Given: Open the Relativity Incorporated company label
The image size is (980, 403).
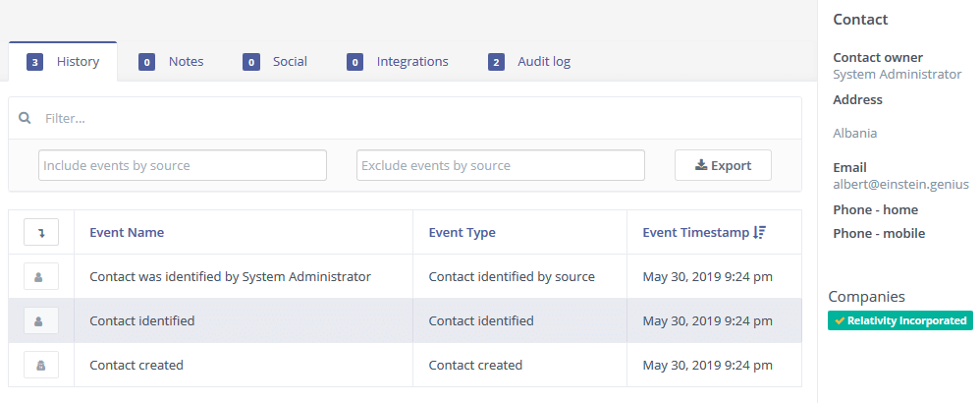Looking at the screenshot, I should tap(900, 320).
